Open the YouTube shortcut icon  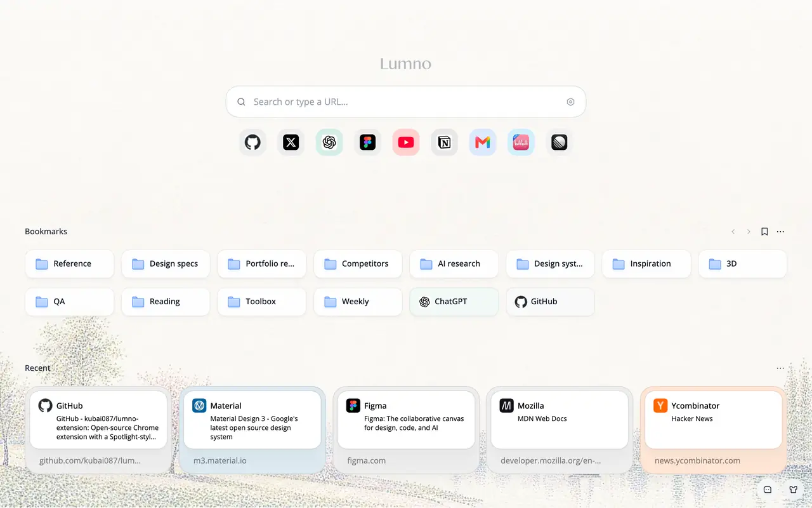pos(406,142)
